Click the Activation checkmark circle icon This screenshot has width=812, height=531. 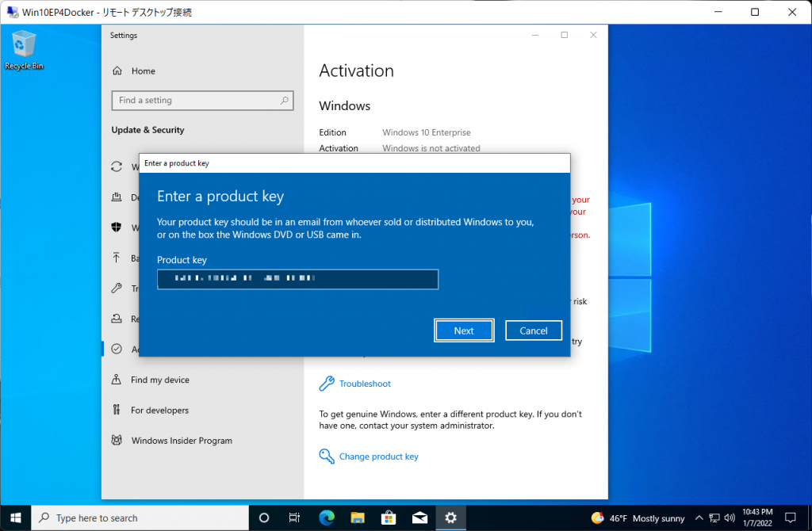(117, 349)
